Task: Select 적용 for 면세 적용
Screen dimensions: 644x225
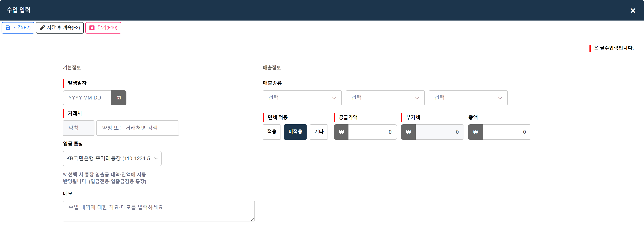Action: click(272, 132)
